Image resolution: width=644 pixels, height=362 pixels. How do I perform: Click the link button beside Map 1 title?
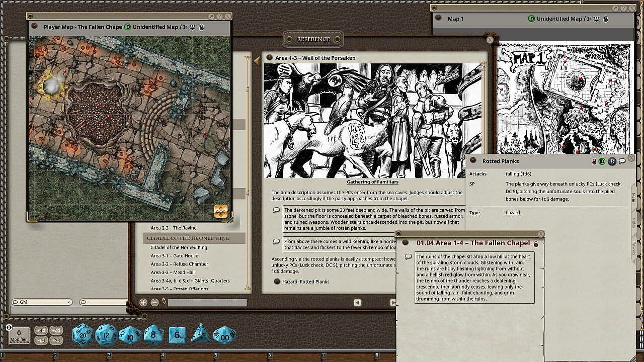click(x=439, y=19)
